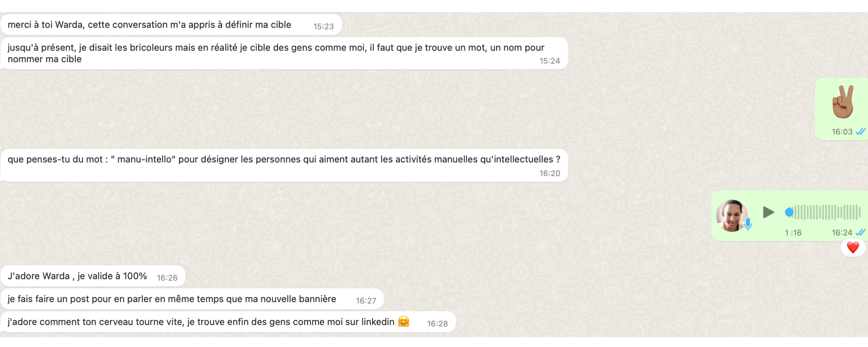Play the 1:16 voice message
This screenshot has width=868, height=347.
coord(768,212)
